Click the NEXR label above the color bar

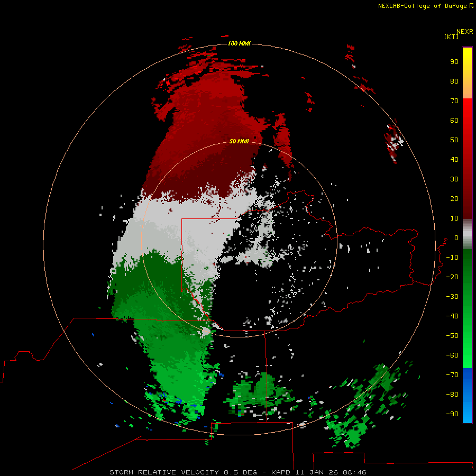point(464,32)
